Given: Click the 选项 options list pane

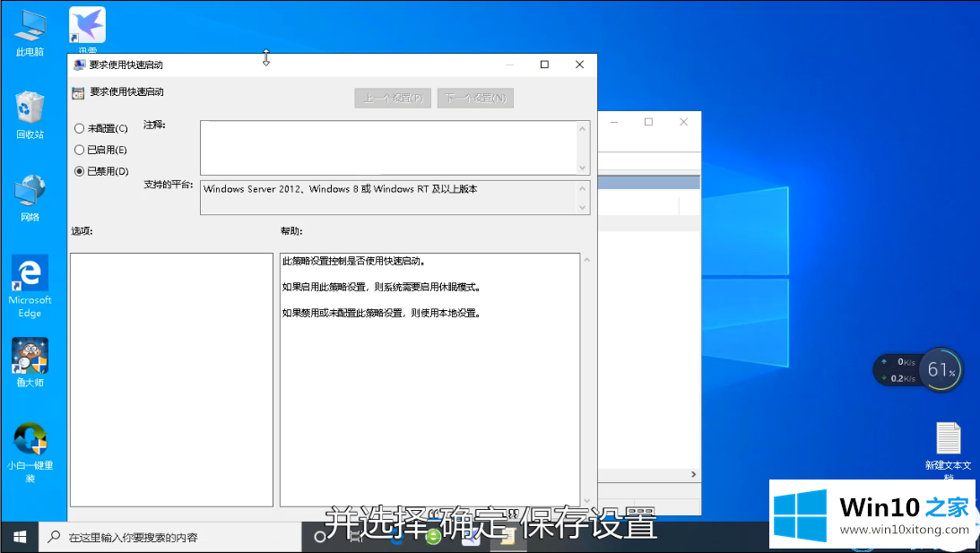Looking at the screenshot, I should tap(172, 380).
